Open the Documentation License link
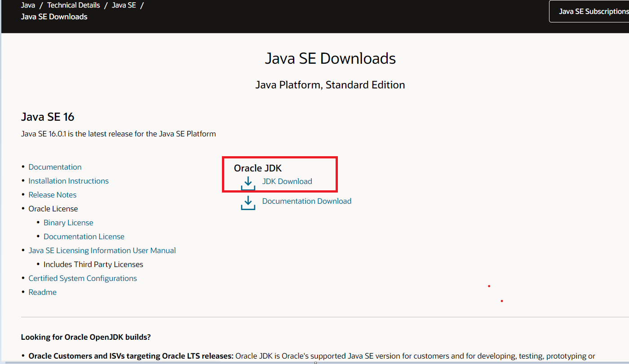The height and width of the screenshot is (364, 629). tap(84, 237)
